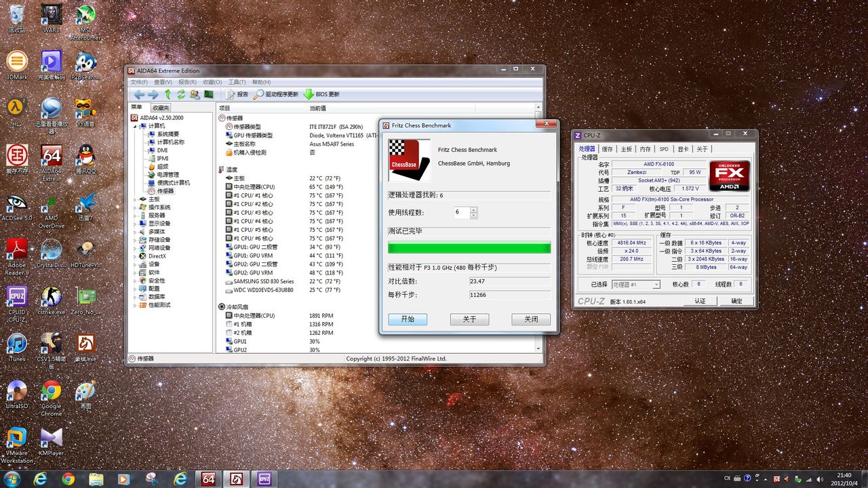This screenshot has height=488, width=868.
Task: Open the VMware Workstation desktop icon
Action: pyautogui.click(x=17, y=445)
